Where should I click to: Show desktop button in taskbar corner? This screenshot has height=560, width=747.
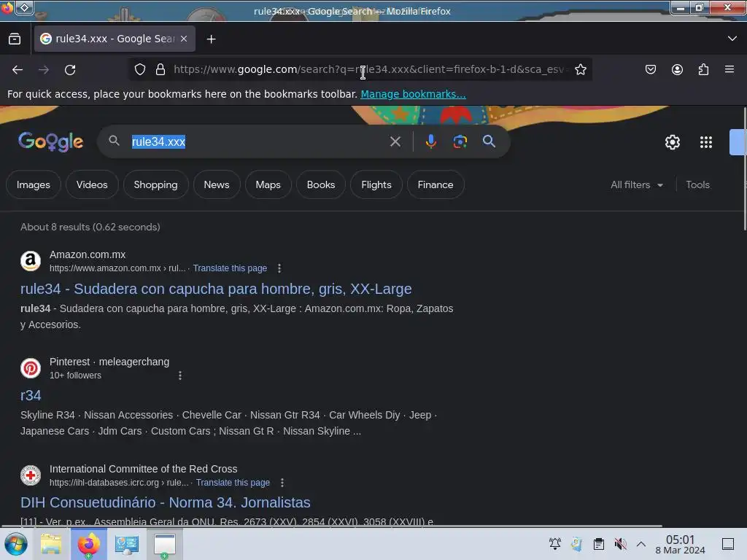click(x=727, y=544)
